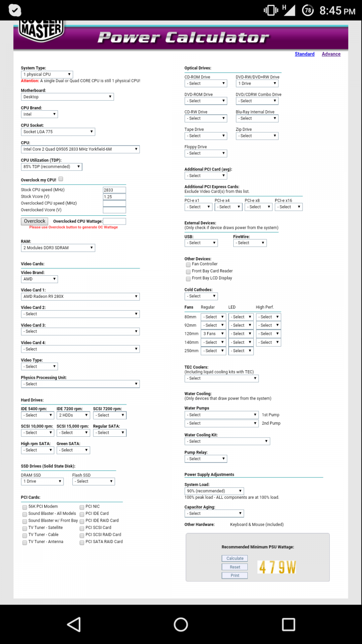Click the Reset button
This screenshot has width=362, height=644.
[235, 567]
